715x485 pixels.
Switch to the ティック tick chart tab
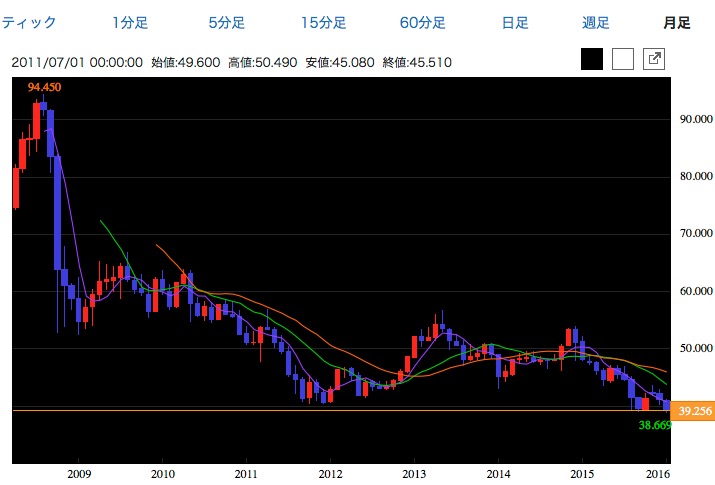click(29, 22)
